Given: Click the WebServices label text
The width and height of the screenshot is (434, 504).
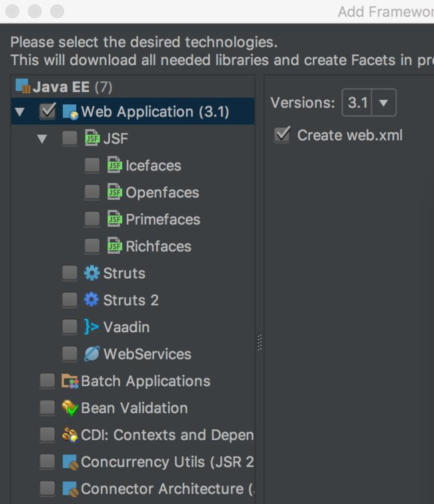Looking at the screenshot, I should point(148,354).
